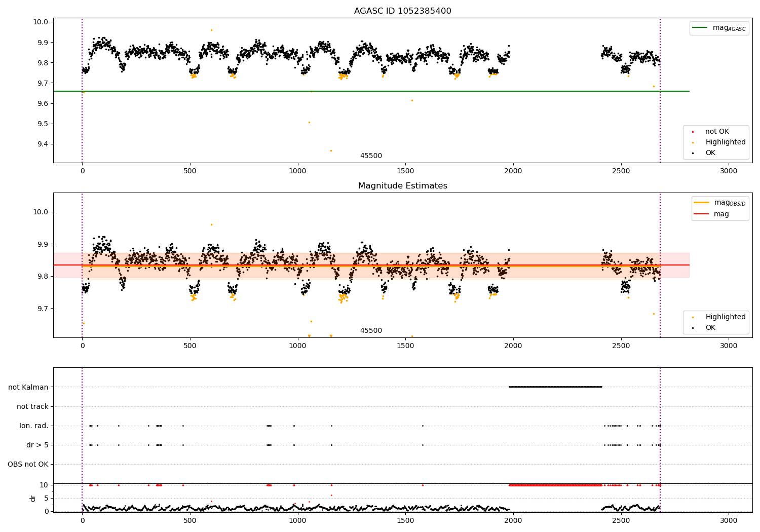Click the "Magnitude Estimates" plot title
This screenshot has height=532, width=760.
coord(402,186)
